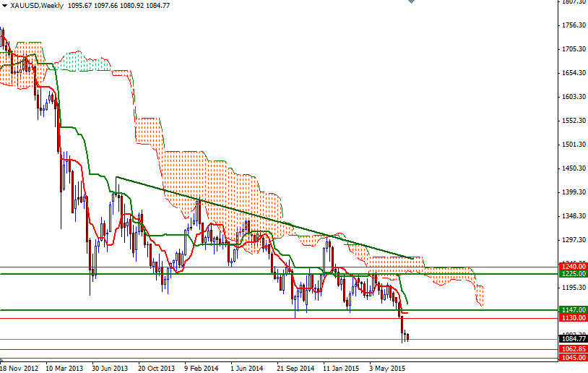This screenshot has height=373, width=588.
Task: Click the 9 Feb 2014 date label
Action: pyautogui.click(x=202, y=367)
